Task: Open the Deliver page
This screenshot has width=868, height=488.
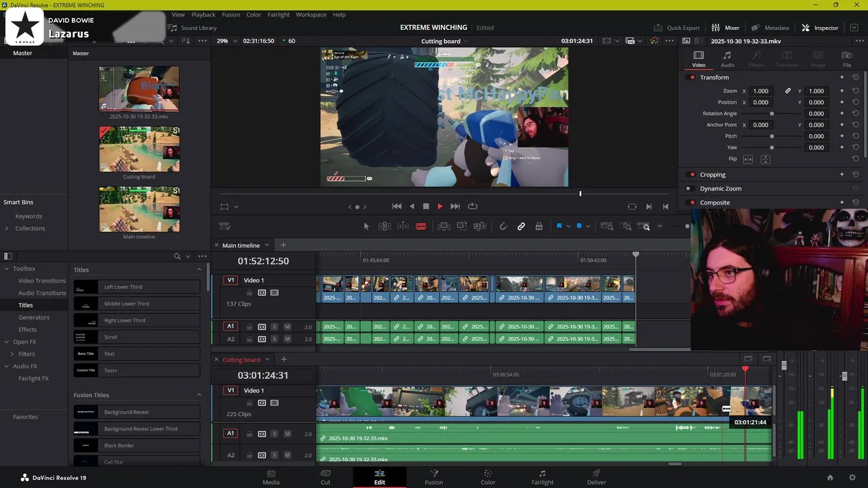Action: point(596,477)
